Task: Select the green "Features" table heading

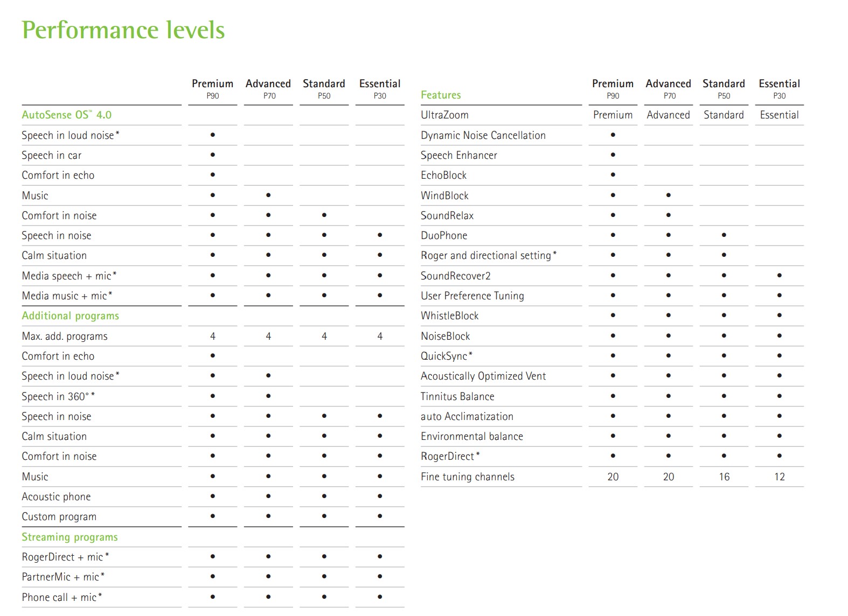Action: tap(441, 95)
